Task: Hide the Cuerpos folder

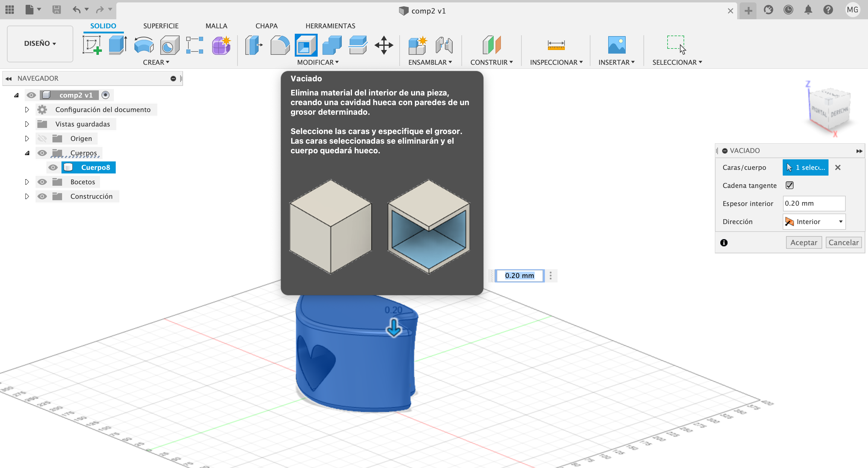Action: (x=42, y=153)
